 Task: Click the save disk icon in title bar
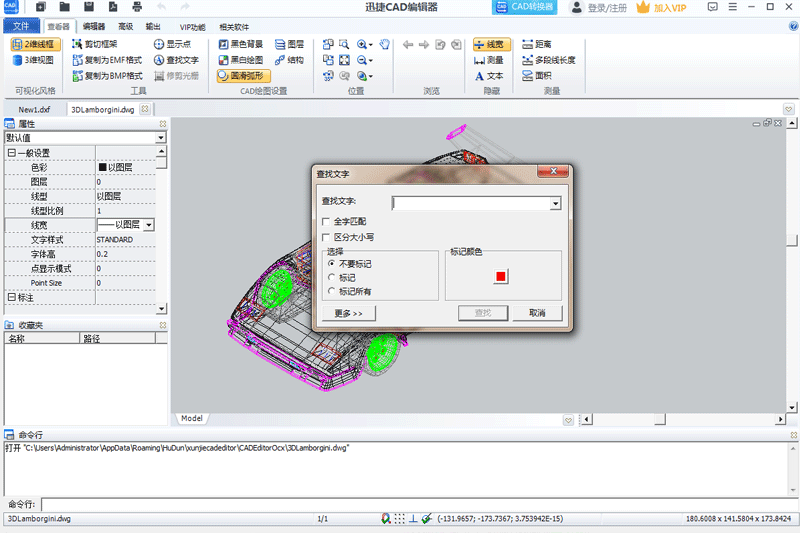[x=89, y=7]
